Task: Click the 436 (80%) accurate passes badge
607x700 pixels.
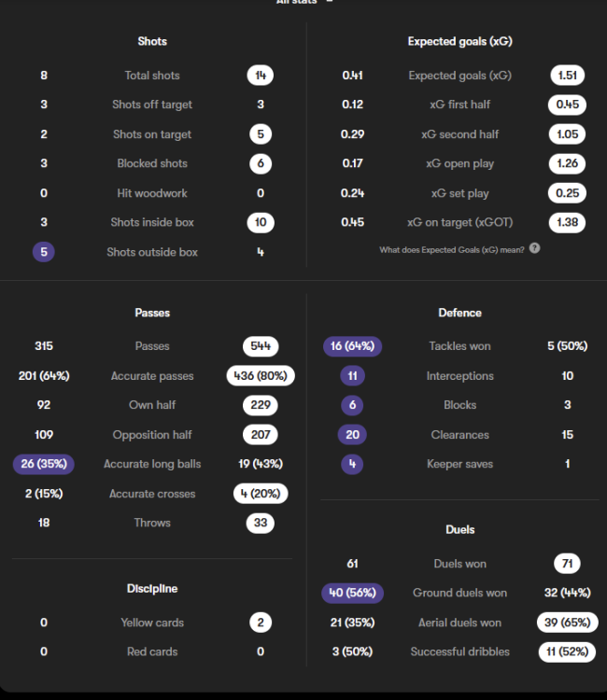Action: [260, 376]
